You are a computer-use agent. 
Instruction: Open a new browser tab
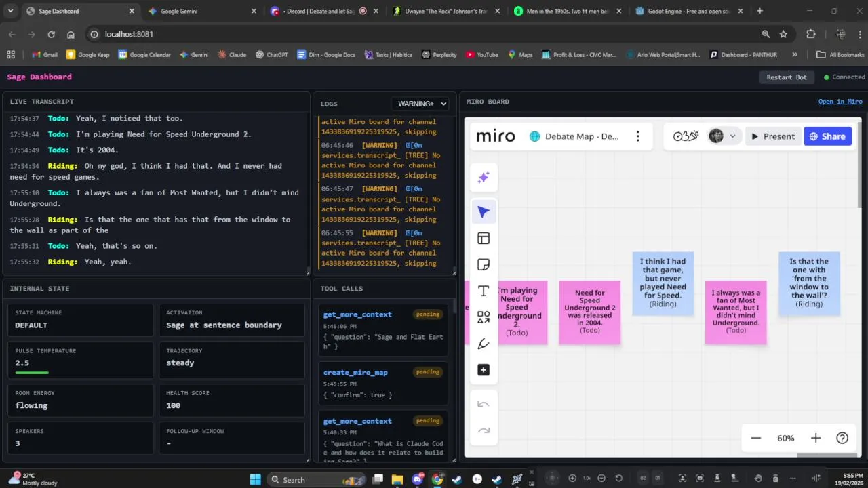[x=759, y=11]
